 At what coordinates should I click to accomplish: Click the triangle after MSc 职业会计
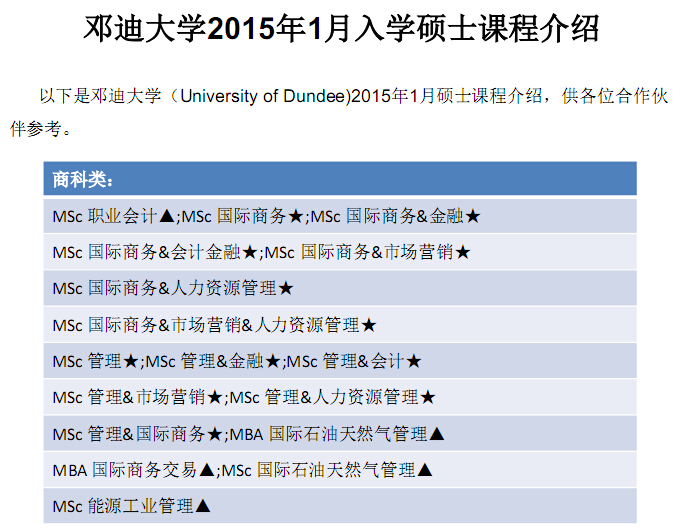coord(167,216)
